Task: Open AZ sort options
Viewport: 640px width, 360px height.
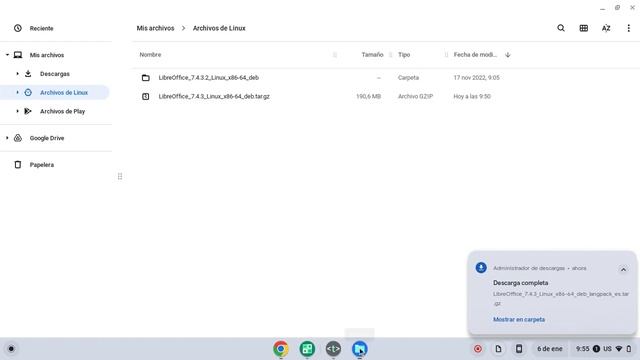Action: click(x=606, y=28)
